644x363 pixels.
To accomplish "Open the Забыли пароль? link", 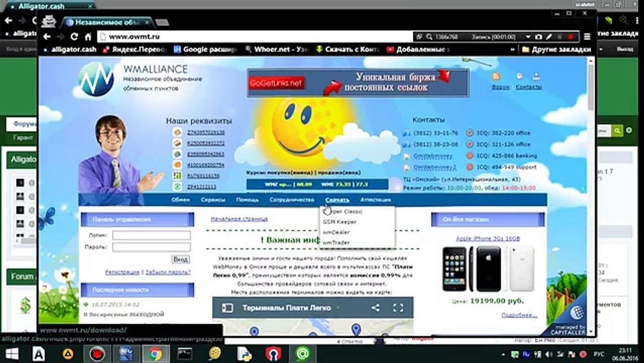I will (x=168, y=272).
